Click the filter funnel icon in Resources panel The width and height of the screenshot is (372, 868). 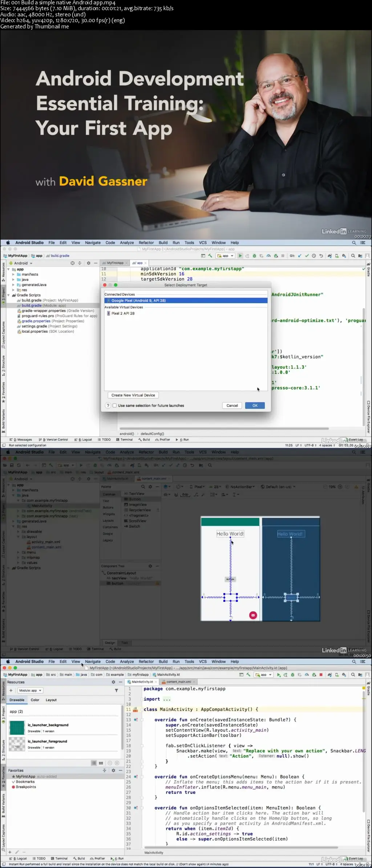point(116,690)
